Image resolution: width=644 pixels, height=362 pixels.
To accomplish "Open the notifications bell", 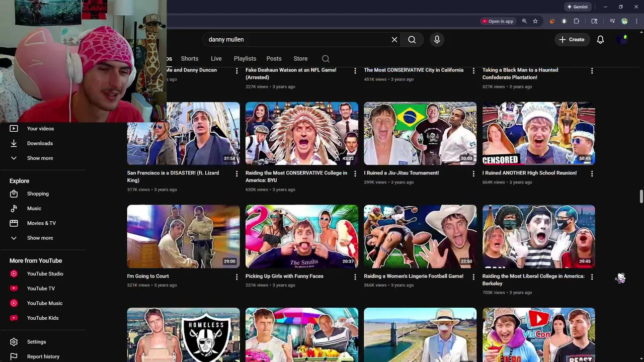I will 600,40.
